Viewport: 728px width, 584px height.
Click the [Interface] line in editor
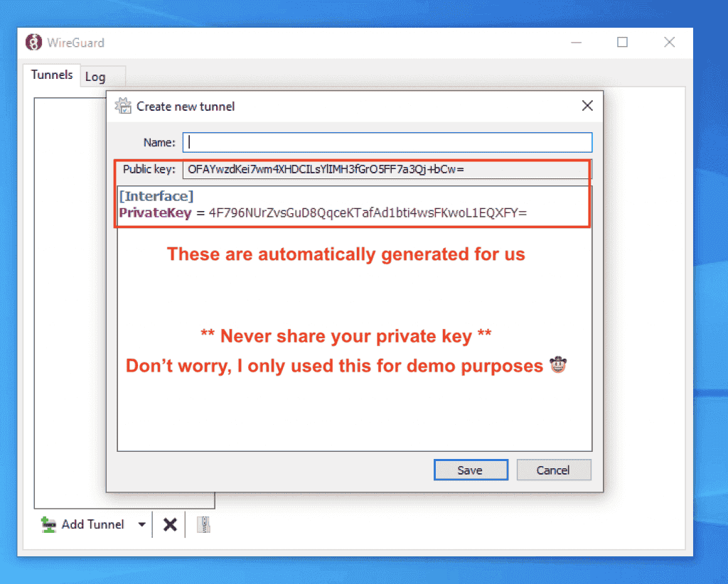tap(156, 196)
